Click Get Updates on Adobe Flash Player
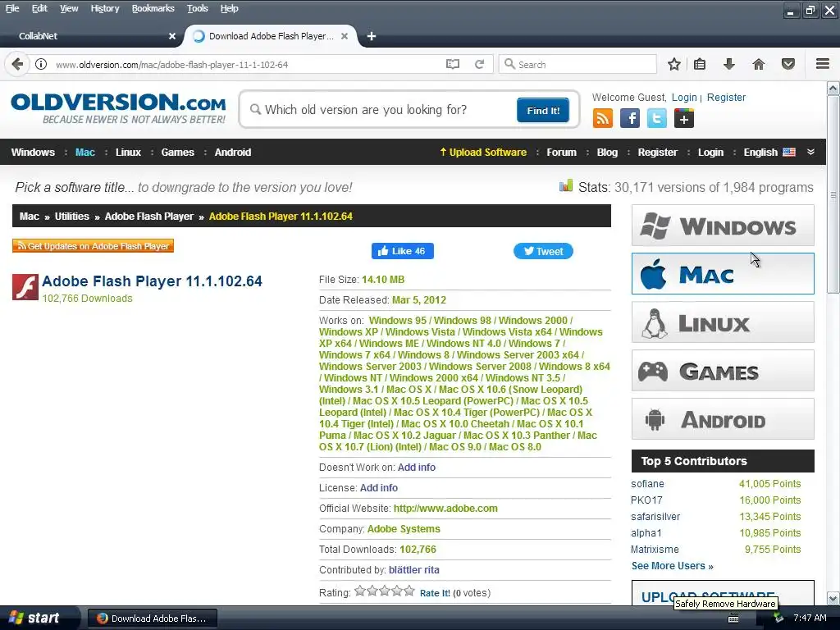Image resolution: width=840 pixels, height=630 pixels. click(x=94, y=246)
